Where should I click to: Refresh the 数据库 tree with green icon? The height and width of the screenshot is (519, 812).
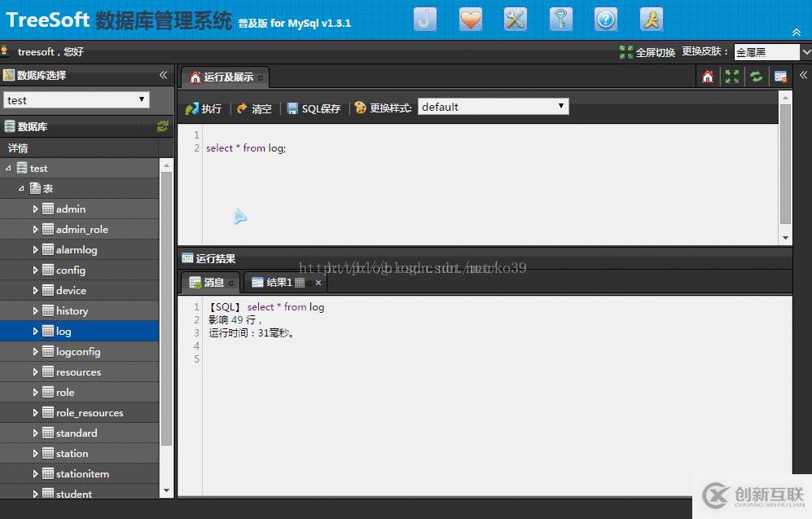tap(163, 126)
